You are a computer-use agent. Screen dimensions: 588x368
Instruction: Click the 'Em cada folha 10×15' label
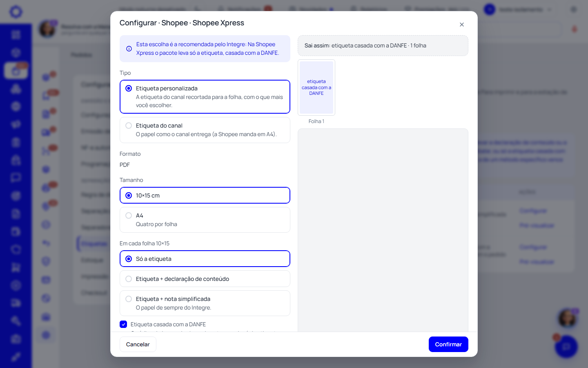pyautogui.click(x=145, y=243)
